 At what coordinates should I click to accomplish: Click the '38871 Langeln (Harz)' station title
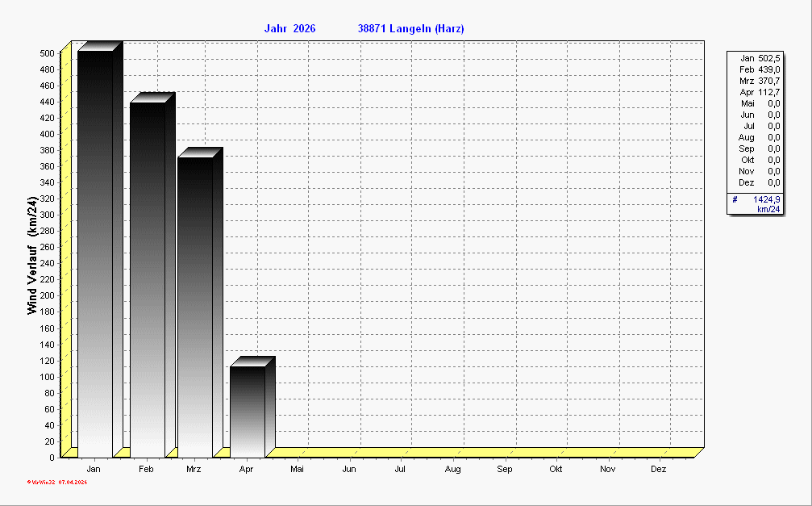pos(410,29)
